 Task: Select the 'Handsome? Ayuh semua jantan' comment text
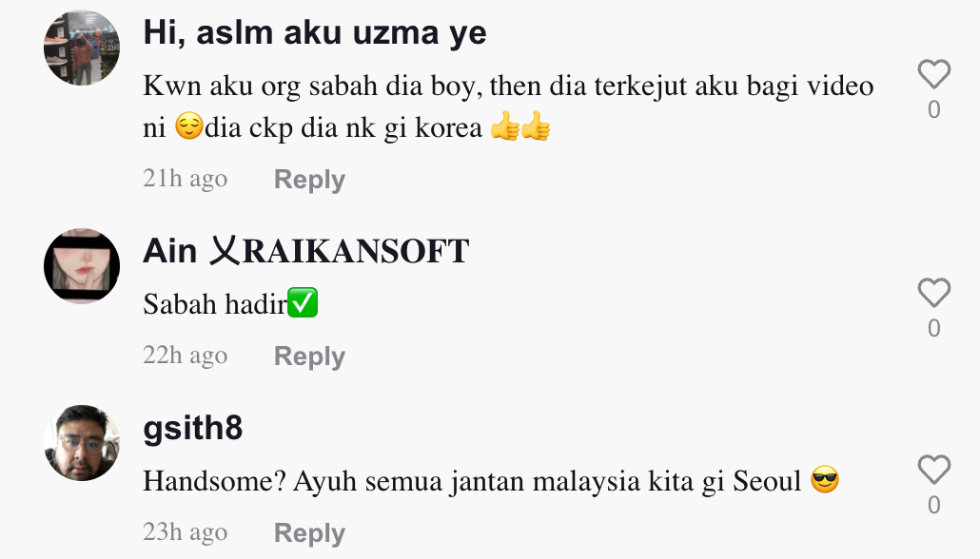click(491, 481)
